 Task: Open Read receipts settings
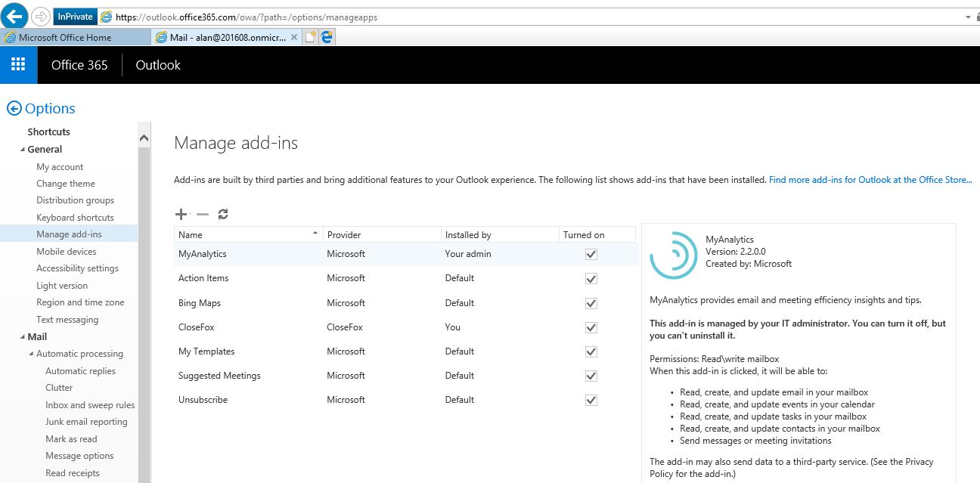[x=73, y=473]
